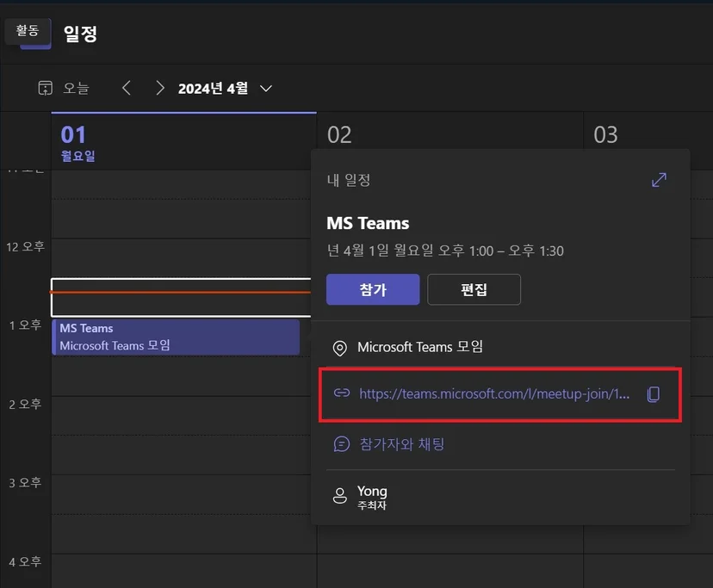This screenshot has height=588, width=713.
Task: Open 참가자와 채팅
Action: pos(402,444)
